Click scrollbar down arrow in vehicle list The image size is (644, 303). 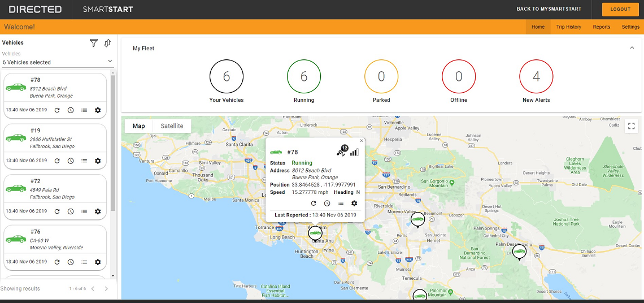(x=113, y=276)
